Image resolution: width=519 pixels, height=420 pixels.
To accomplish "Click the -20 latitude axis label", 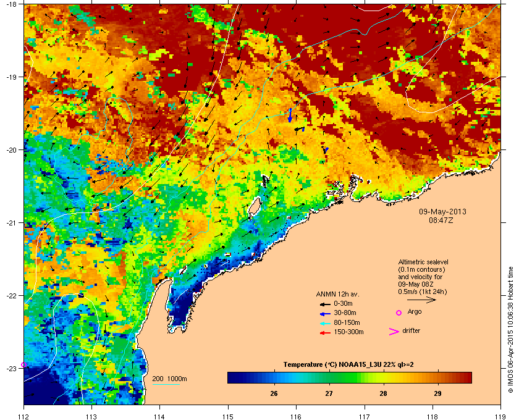I will point(12,150).
